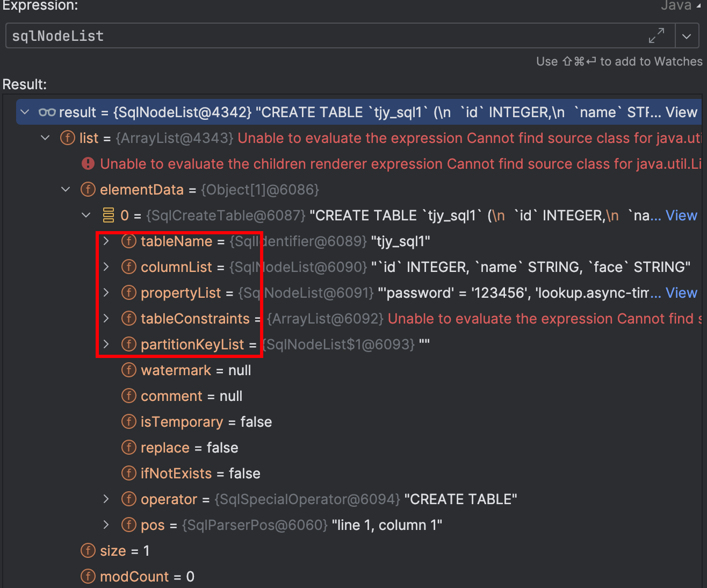This screenshot has width=707, height=588.
Task: Expand the partitionKeyList field
Action: 106,345
